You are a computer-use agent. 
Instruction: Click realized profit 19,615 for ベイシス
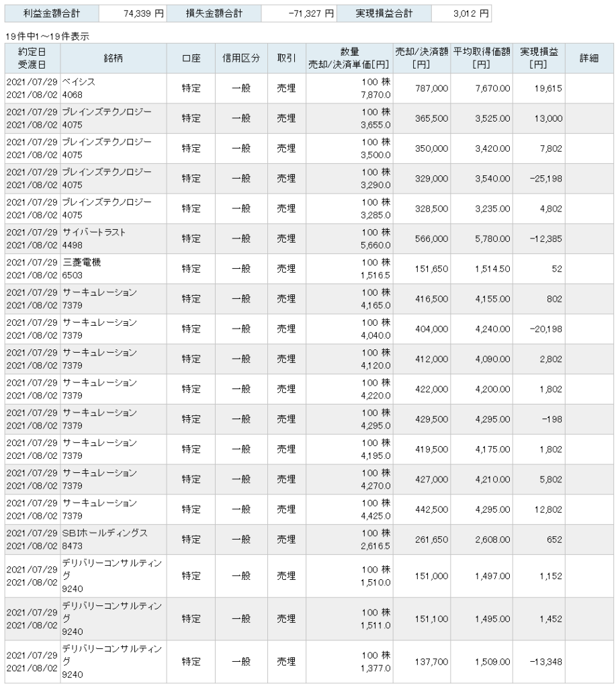548,88
